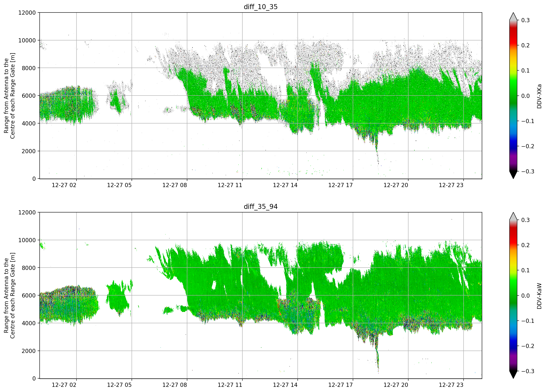Click the gray upper arrow of the DDV-KaW colorbar
The image size is (546, 392).
(513, 216)
